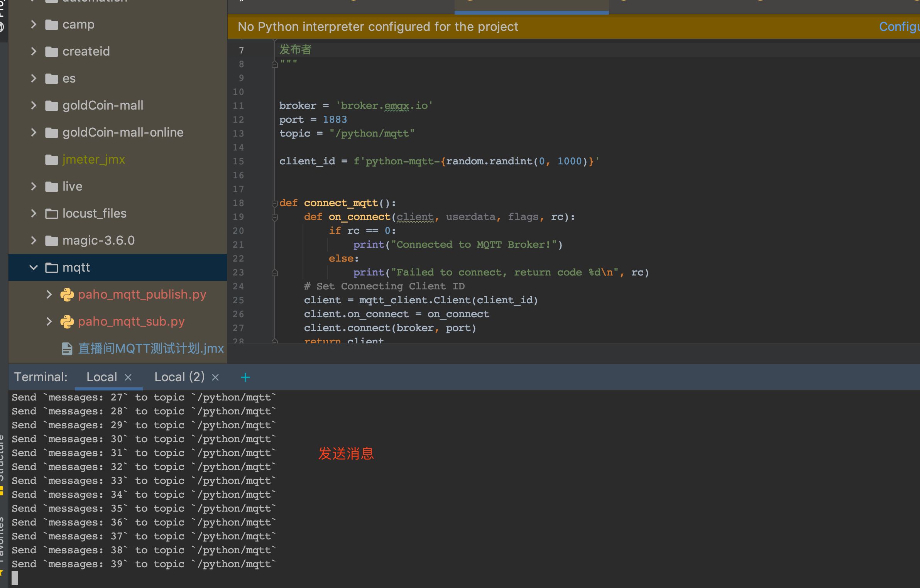Collapse the on_connect fold toggle at line 19
Viewport: 920px width, 588px height.
point(275,217)
